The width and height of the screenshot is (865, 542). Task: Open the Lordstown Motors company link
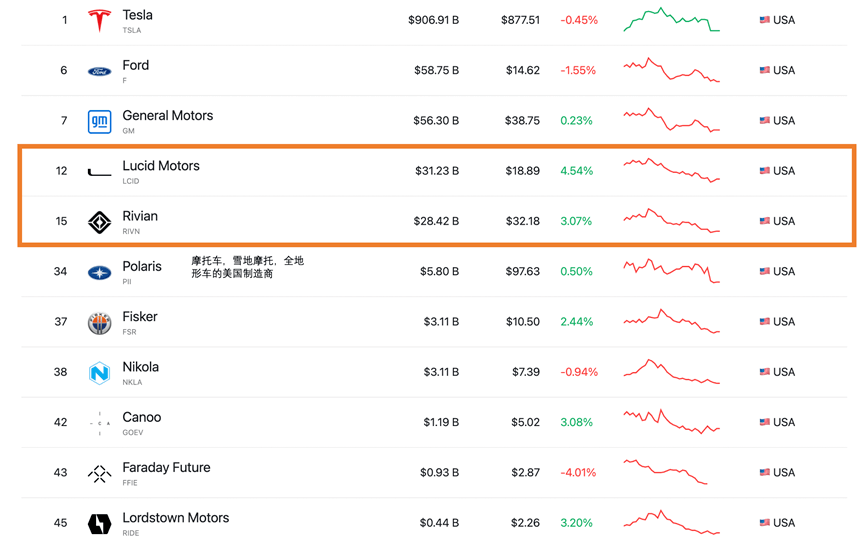175,518
